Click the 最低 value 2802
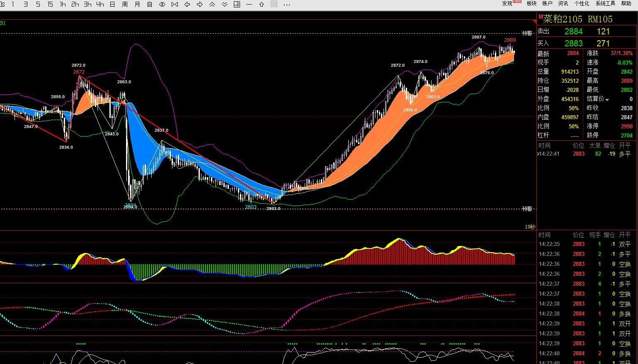This screenshot has width=638, height=364. coord(626,90)
